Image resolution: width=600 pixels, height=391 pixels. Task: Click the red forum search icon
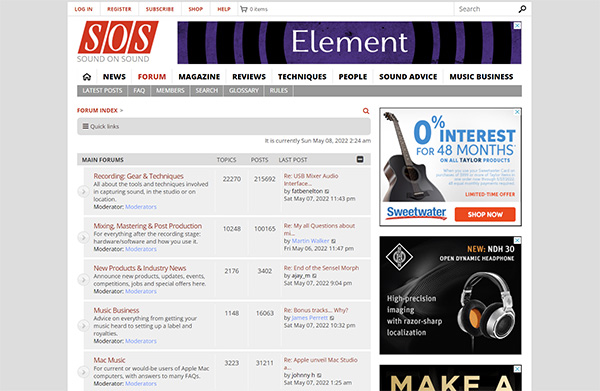pyautogui.click(x=366, y=111)
